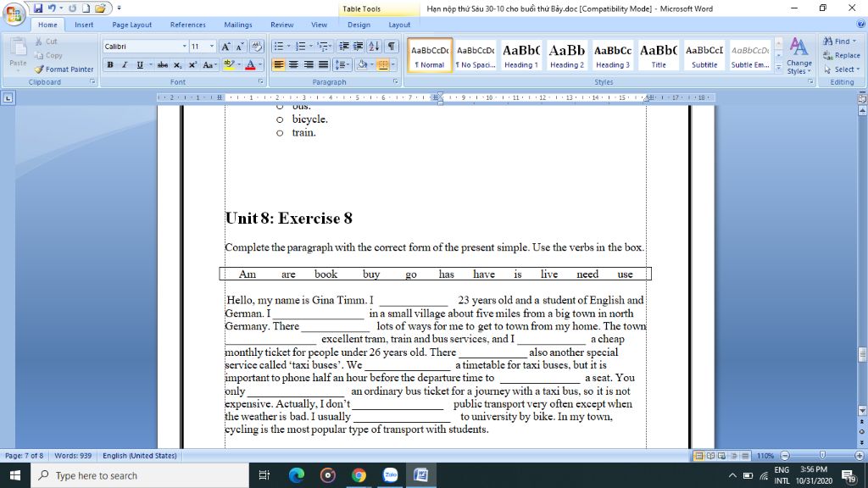Open the Table Tools Design tab
868x488 pixels.
(x=359, y=25)
